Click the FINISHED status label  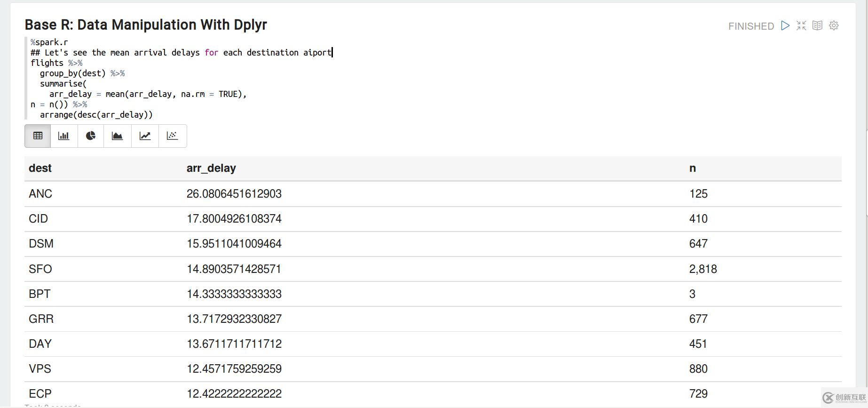(x=751, y=26)
